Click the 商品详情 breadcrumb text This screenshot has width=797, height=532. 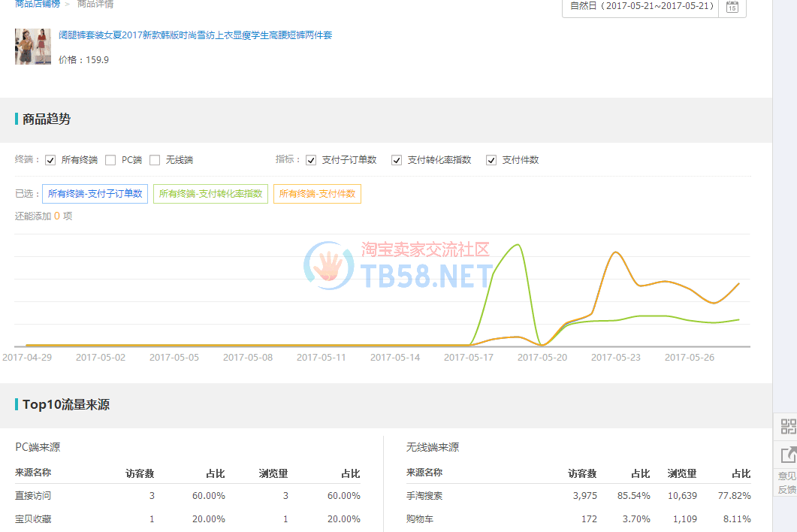click(x=95, y=4)
